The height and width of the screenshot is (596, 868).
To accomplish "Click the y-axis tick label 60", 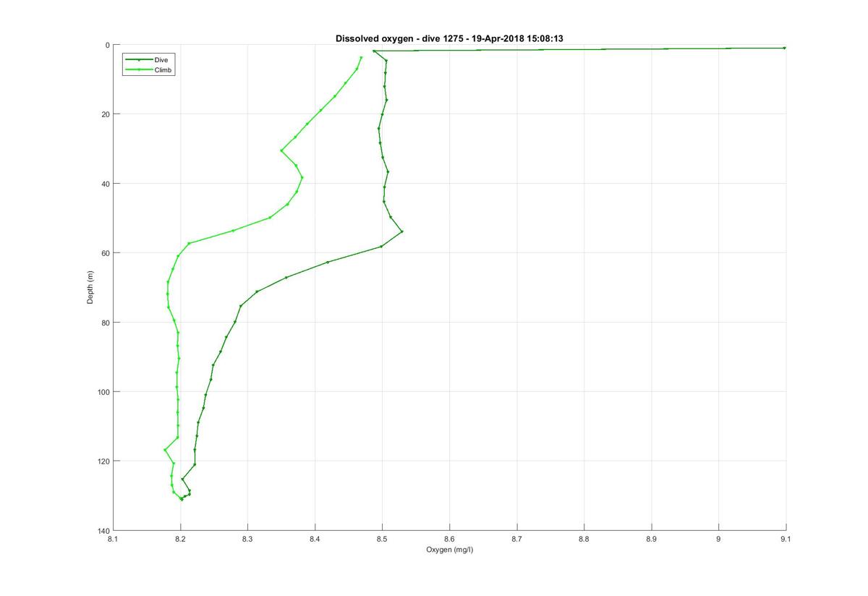I will 105,253.
